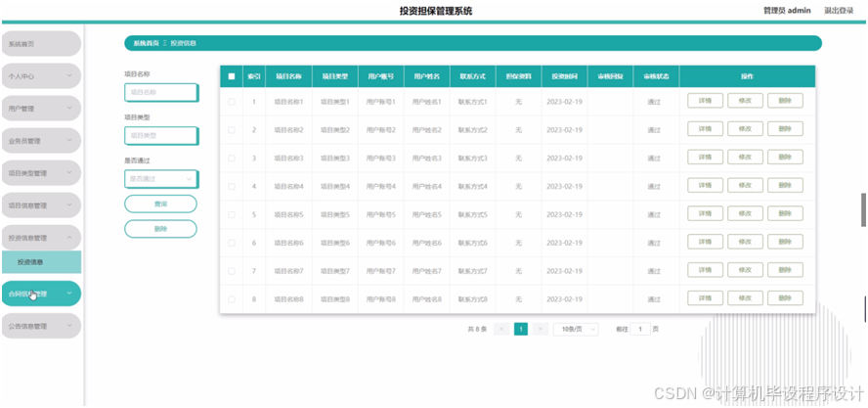The width and height of the screenshot is (868, 408).
Task: Go to next page arrow
Action: click(x=541, y=330)
